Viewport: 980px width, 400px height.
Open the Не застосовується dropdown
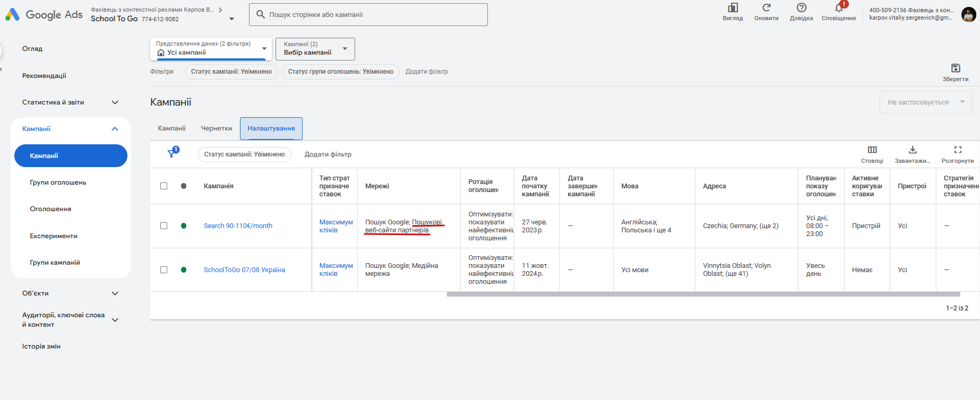pos(926,102)
